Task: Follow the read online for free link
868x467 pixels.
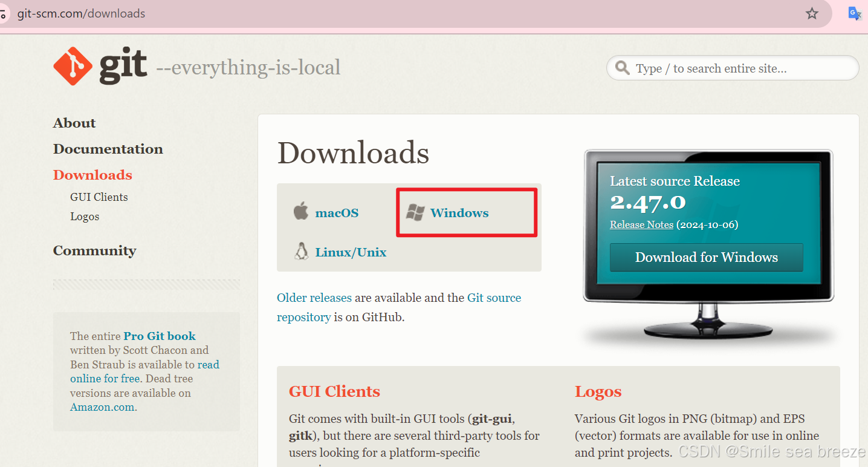Action: tap(145, 371)
